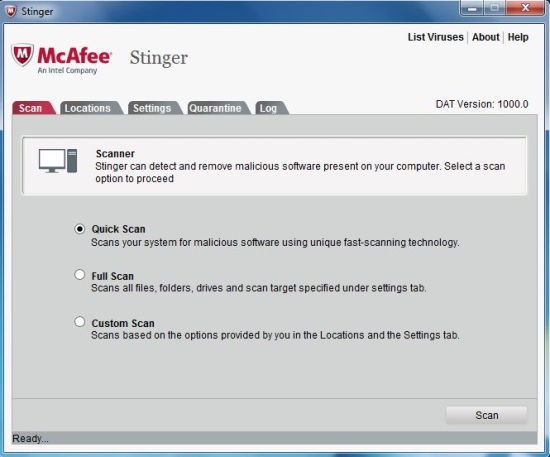Go to the Quarantine tab
This screenshot has height=457, width=550.
[x=219, y=108]
